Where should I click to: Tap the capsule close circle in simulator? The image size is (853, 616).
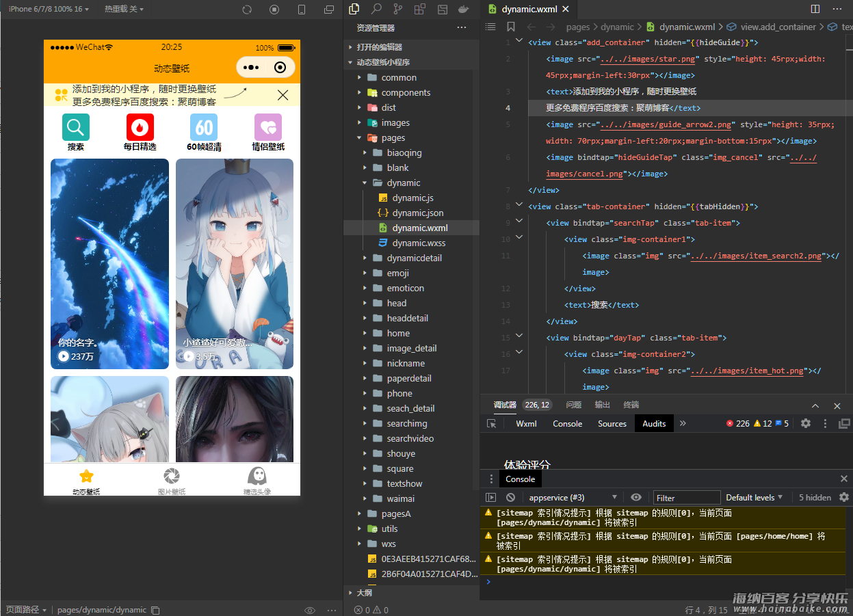pos(280,67)
